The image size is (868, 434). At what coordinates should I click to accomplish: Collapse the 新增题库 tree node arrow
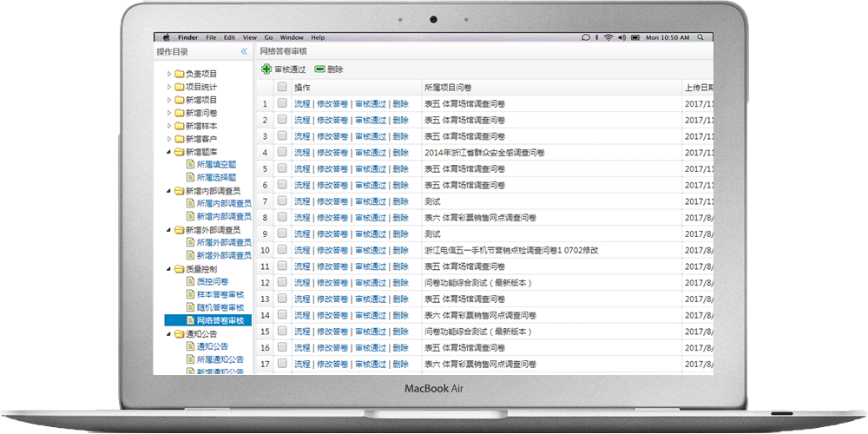pyautogui.click(x=169, y=152)
